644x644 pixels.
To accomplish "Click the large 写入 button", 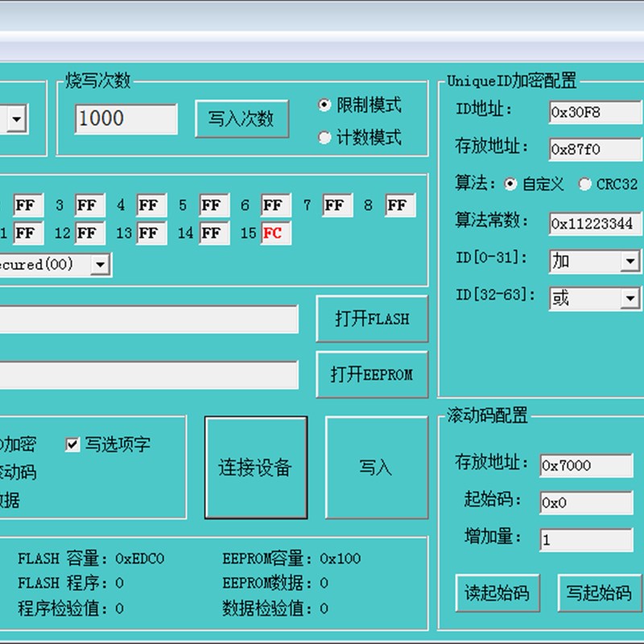I will click(x=377, y=468).
